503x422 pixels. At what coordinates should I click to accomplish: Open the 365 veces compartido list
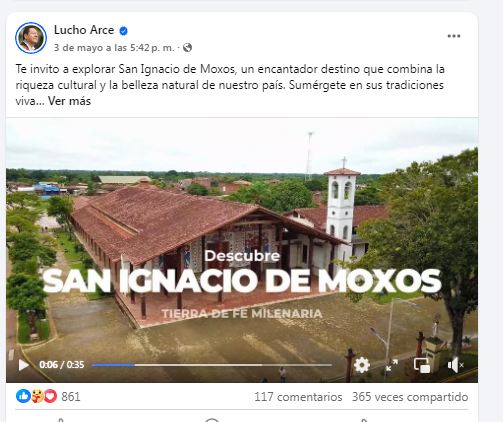pos(410,397)
